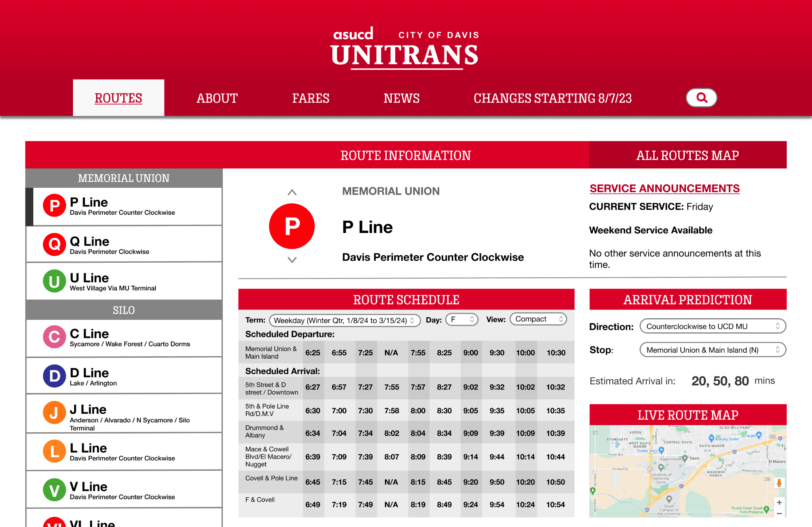This screenshot has width=812, height=527.
Task: Go to next route with down chevron
Action: click(x=292, y=260)
